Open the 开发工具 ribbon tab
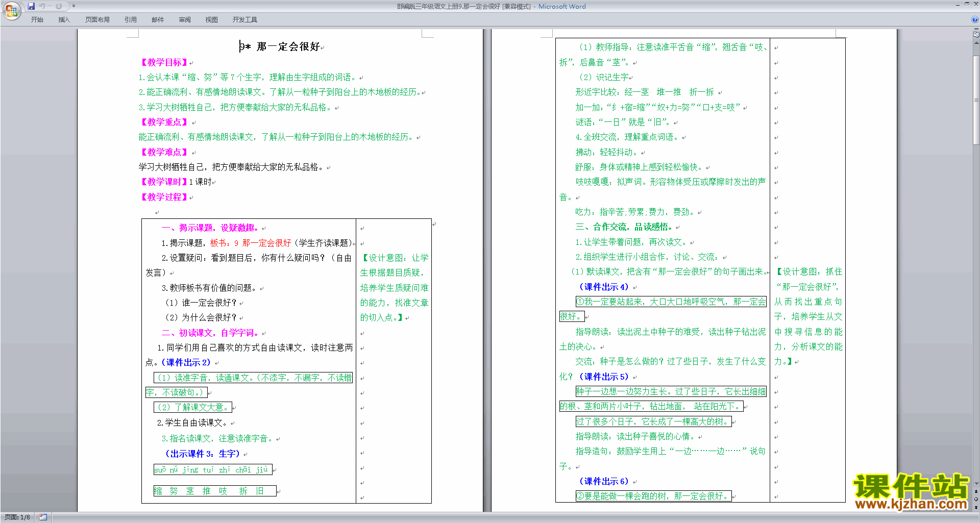The image size is (980, 523). (x=245, y=20)
